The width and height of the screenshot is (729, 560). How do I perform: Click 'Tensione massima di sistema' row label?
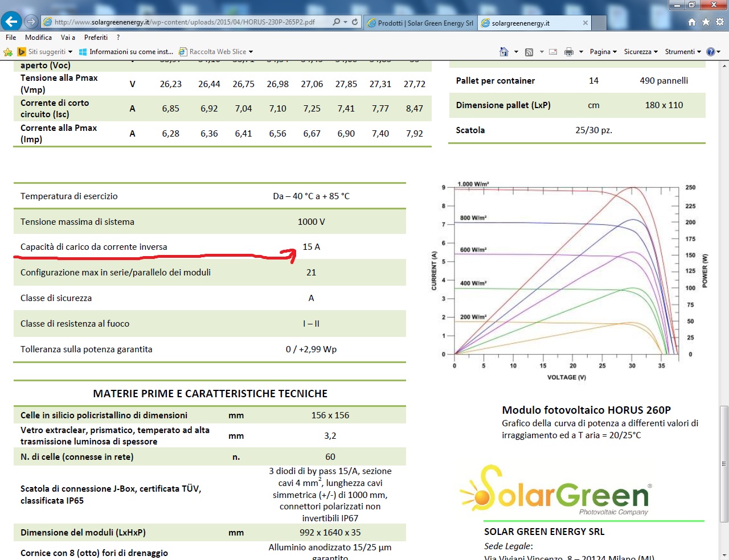click(x=77, y=222)
